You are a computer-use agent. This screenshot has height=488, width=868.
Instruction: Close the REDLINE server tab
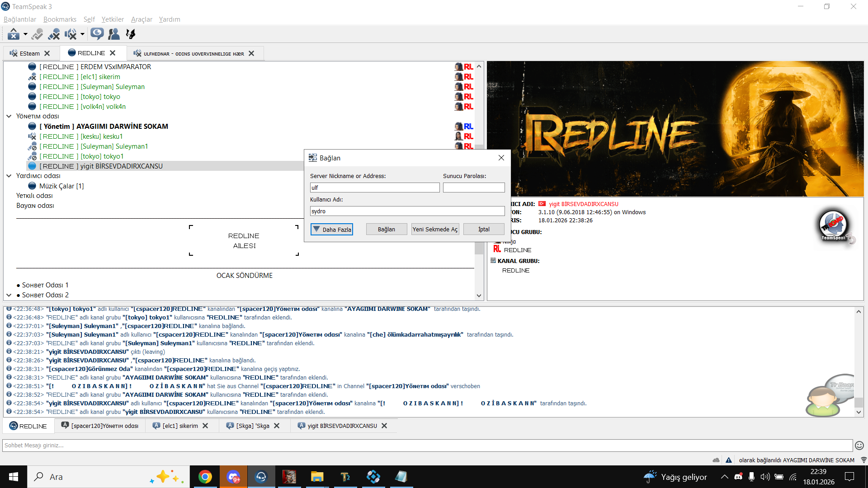pos(113,53)
